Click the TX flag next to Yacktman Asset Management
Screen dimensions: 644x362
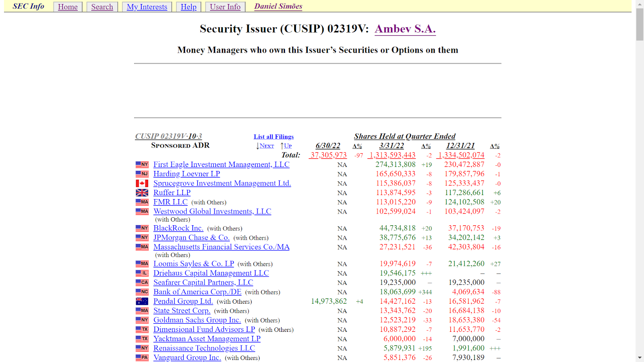142,339
